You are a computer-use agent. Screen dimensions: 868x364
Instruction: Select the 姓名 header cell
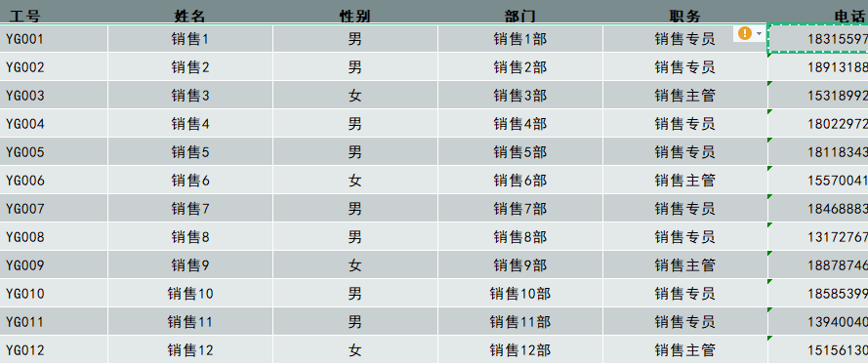(x=189, y=12)
